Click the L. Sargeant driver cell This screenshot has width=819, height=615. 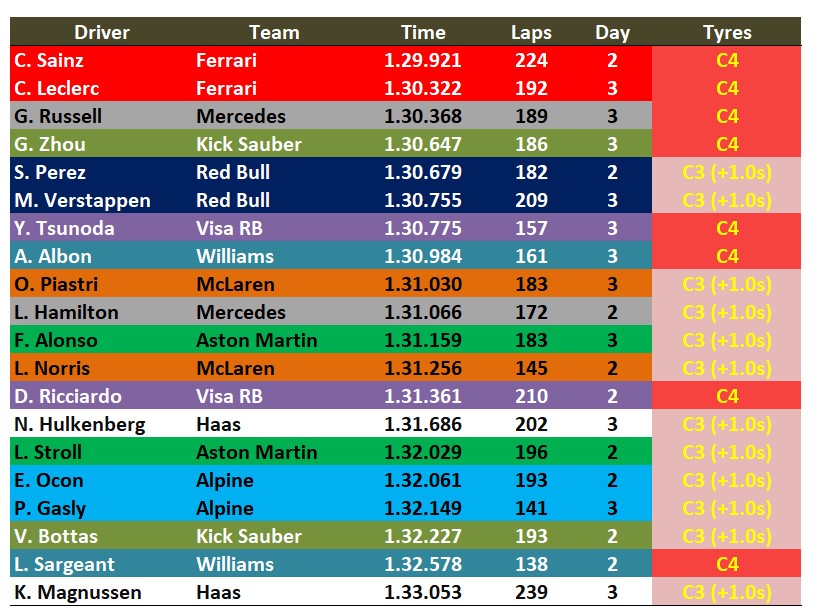(64, 564)
